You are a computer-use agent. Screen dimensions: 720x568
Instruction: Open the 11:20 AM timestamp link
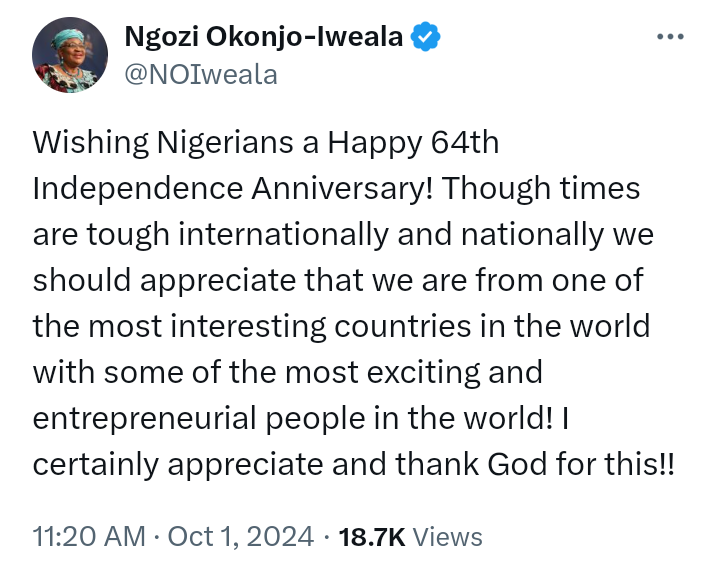coord(89,536)
